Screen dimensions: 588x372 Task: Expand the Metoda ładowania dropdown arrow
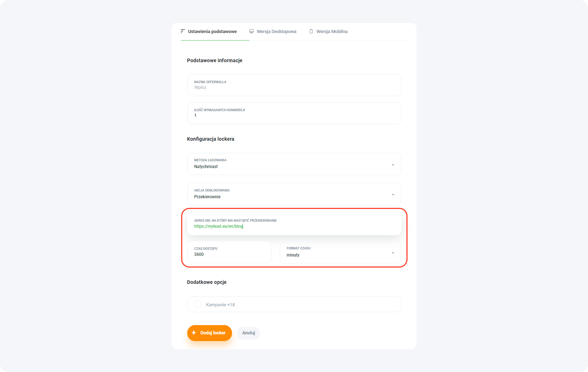click(393, 165)
